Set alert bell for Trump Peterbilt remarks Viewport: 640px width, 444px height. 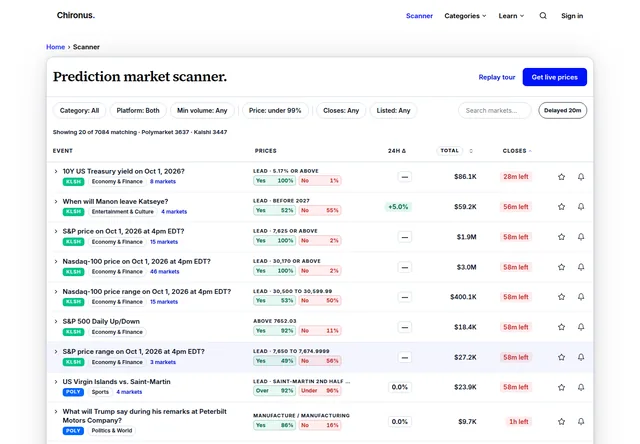pos(581,422)
